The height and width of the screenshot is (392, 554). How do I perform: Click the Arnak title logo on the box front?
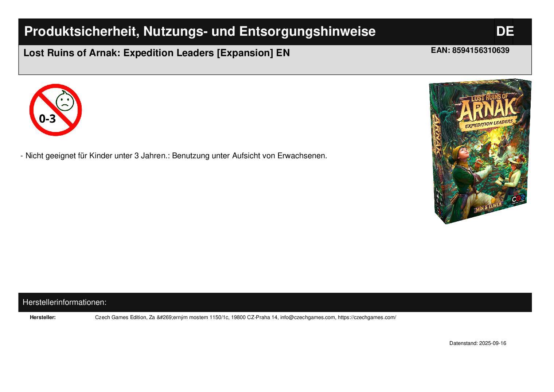tap(488, 107)
